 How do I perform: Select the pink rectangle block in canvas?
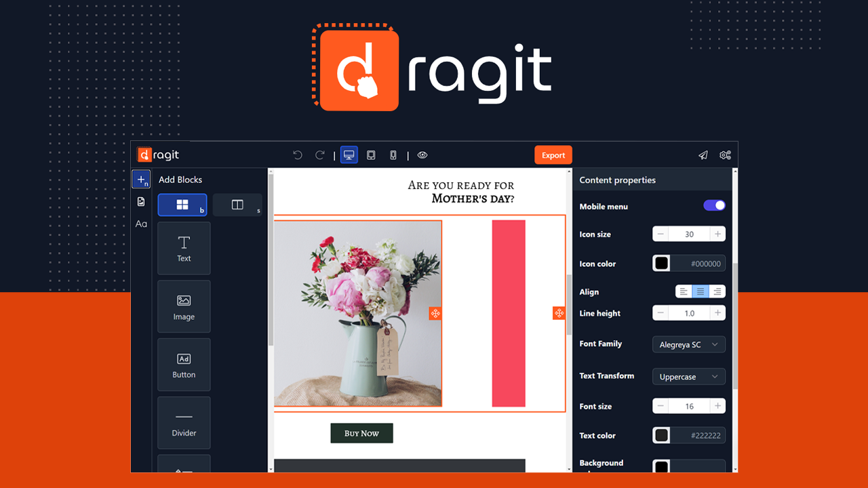click(x=509, y=313)
